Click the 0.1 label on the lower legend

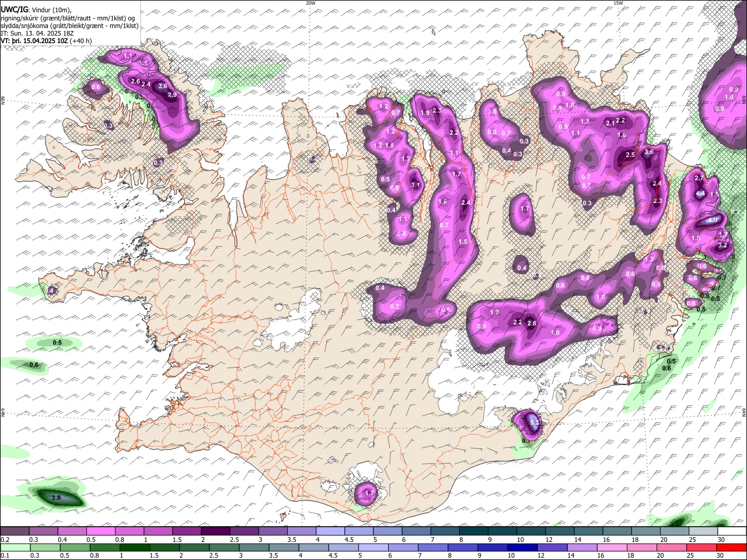coord(5,556)
